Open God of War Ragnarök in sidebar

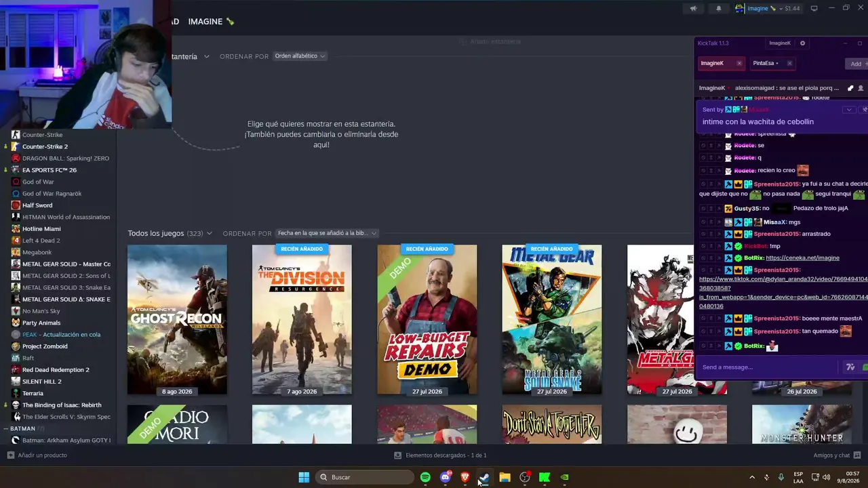pyautogui.click(x=52, y=193)
